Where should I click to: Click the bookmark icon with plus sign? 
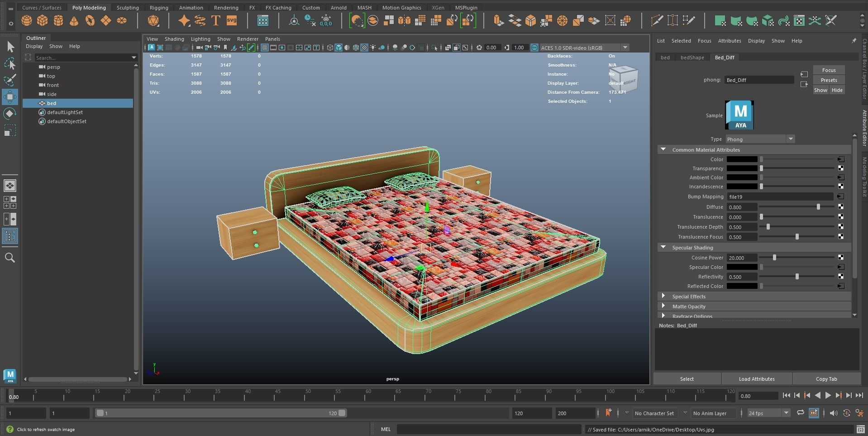coord(608,412)
